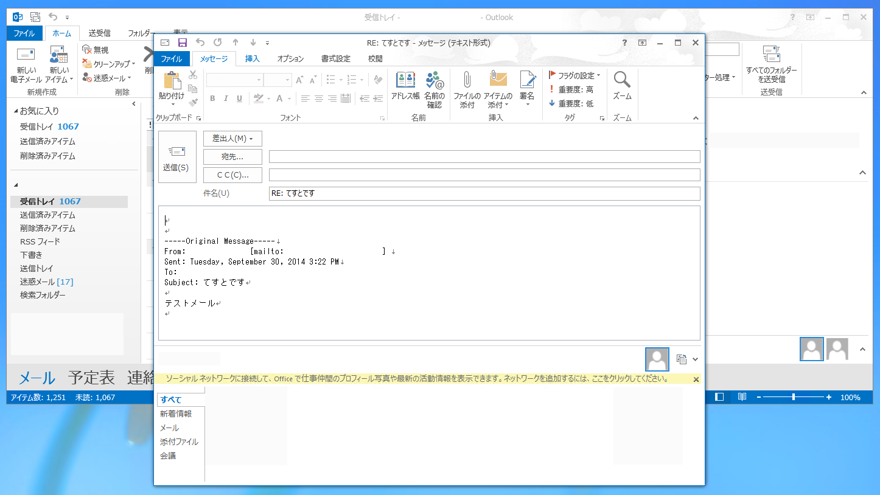
Task: Toggle Underline formatting
Action: pos(240,99)
